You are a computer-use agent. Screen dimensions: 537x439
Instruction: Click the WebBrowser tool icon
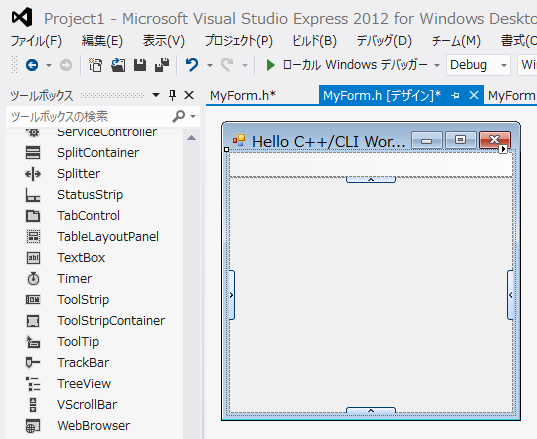(x=33, y=426)
